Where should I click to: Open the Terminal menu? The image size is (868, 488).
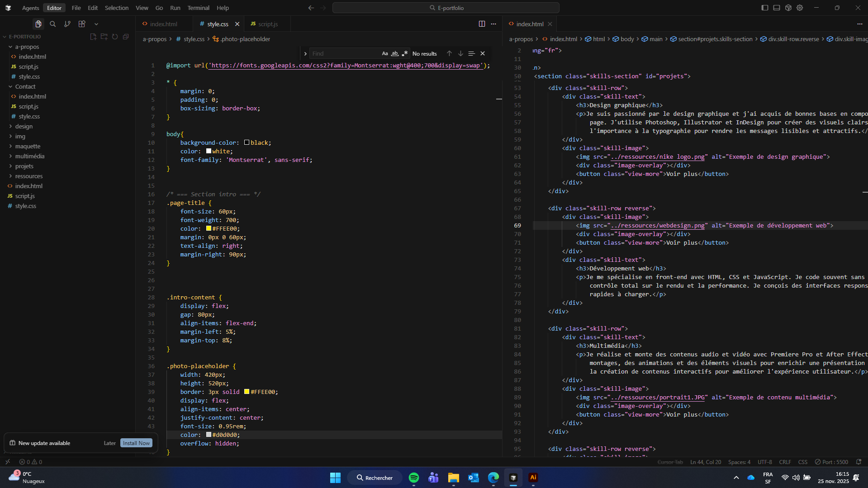click(198, 8)
